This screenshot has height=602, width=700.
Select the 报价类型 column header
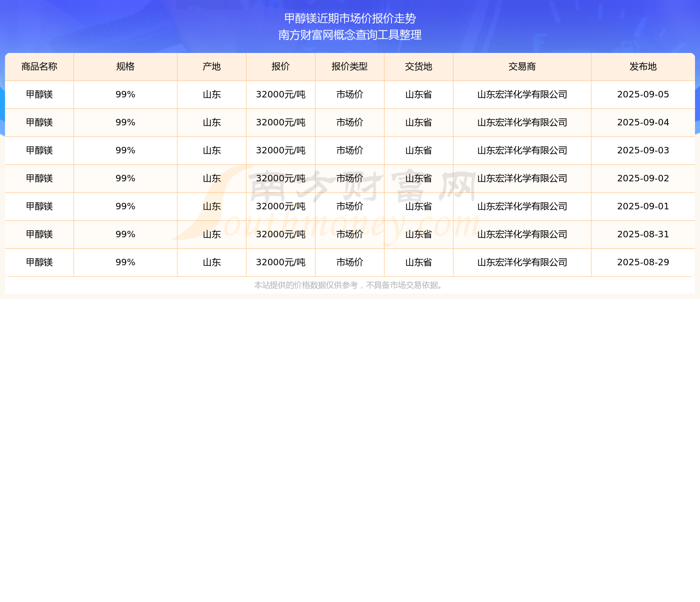[x=349, y=67]
